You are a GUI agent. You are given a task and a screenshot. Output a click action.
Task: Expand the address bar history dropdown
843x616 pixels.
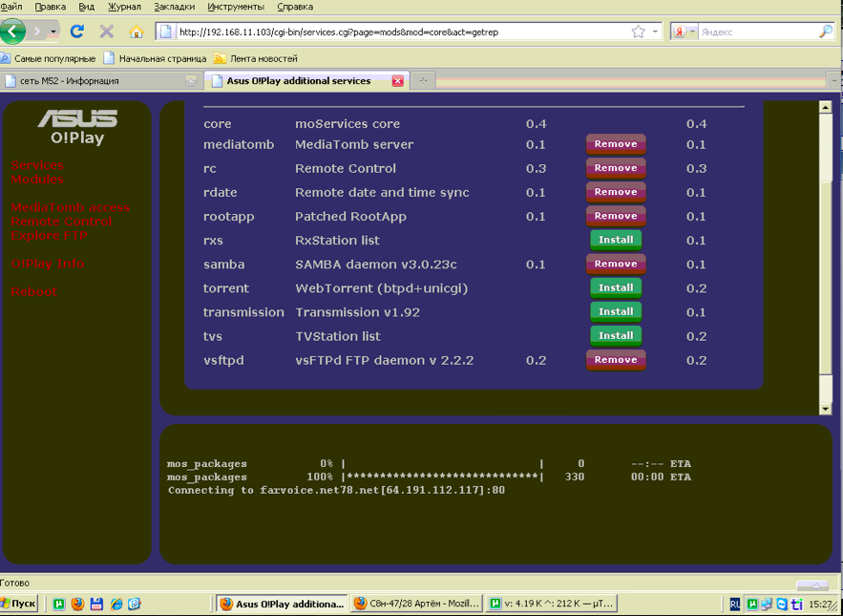pyautogui.click(x=656, y=32)
